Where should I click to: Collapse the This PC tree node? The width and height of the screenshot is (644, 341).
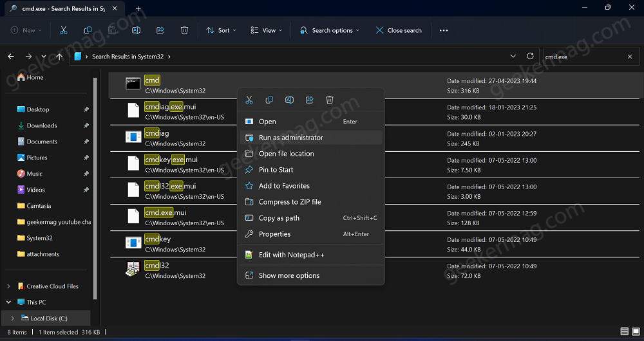[x=8, y=302]
